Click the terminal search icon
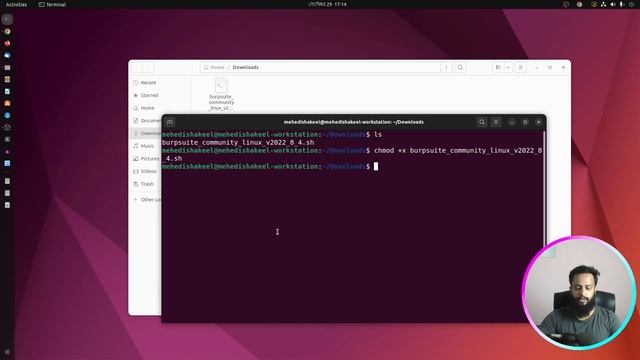Image resolution: width=640 pixels, height=360 pixels. point(482,122)
